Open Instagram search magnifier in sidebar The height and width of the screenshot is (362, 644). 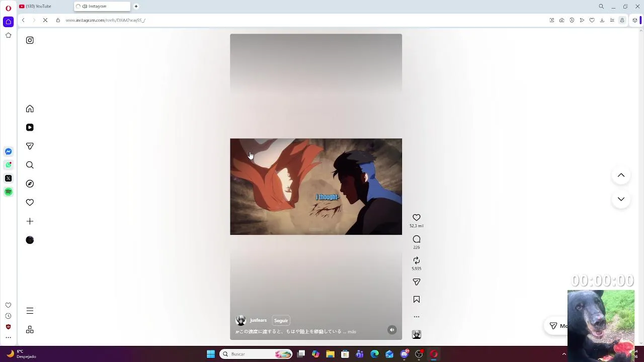pyautogui.click(x=30, y=165)
